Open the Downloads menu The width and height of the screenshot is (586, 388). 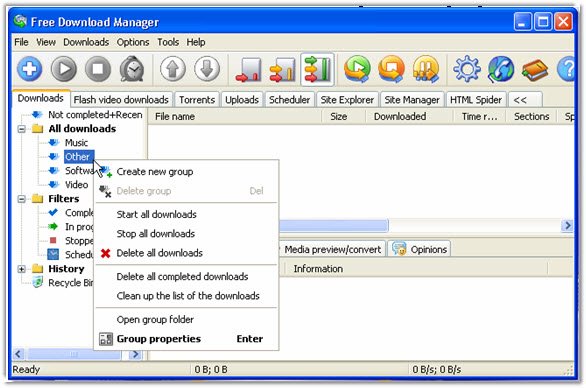click(86, 42)
